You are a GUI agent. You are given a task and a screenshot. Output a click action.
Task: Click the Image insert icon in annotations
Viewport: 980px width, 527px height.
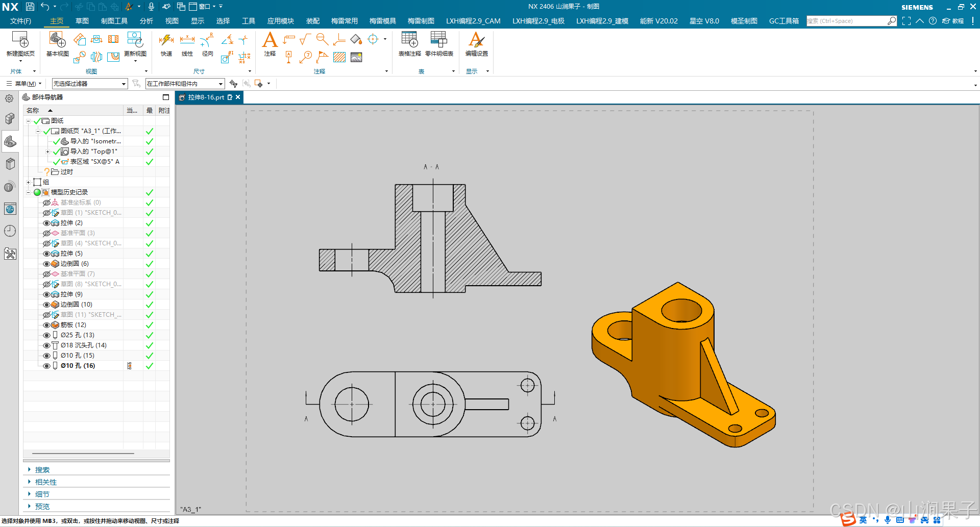tap(356, 57)
